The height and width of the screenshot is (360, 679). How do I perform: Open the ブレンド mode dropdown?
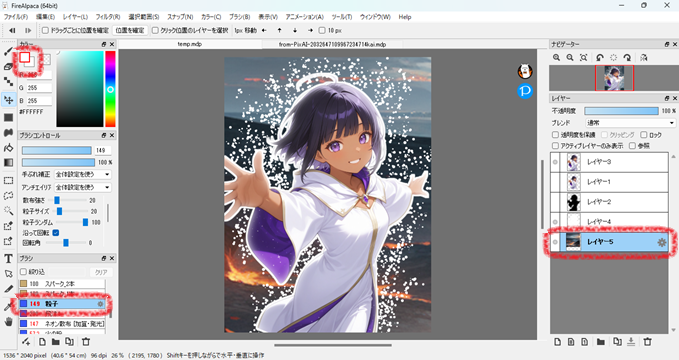(630, 123)
